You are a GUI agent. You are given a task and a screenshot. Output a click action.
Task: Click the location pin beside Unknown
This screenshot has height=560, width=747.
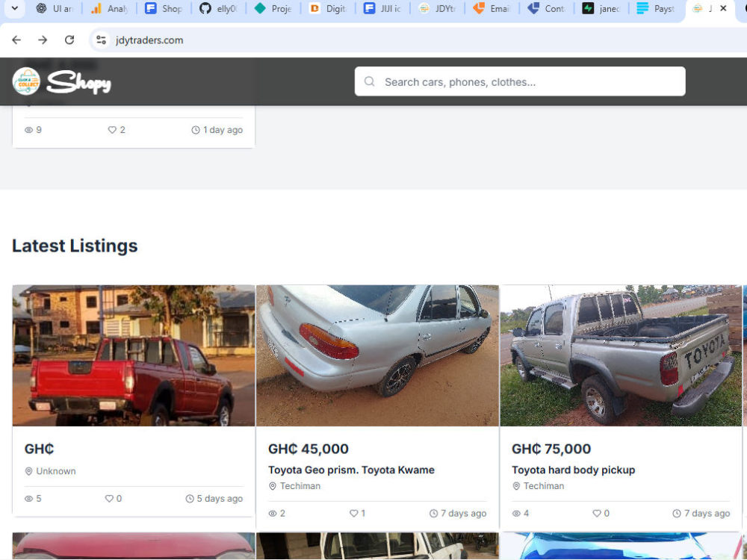[30, 471]
